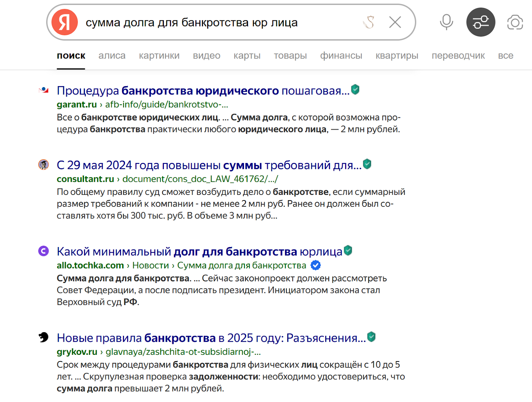532x402 pixels.
Task: Start voice search with microphone icon
Action: click(x=446, y=22)
